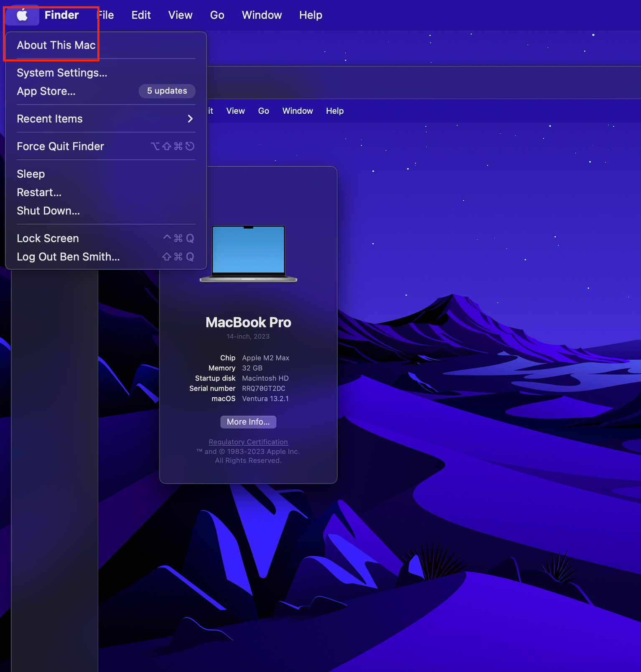The height and width of the screenshot is (672, 641).
Task: Open the Finder menu in menu bar
Action: (x=61, y=15)
